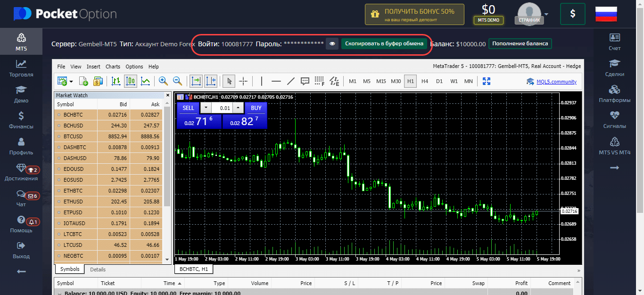The image size is (644, 295).
Task: Open the Finances section in the sidebar
Action: point(21,120)
